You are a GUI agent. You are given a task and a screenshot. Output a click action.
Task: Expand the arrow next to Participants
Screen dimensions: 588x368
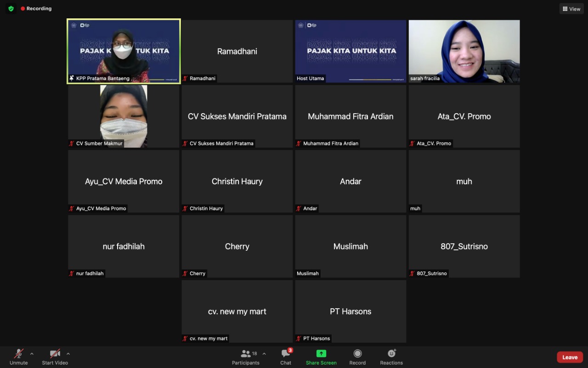click(264, 354)
